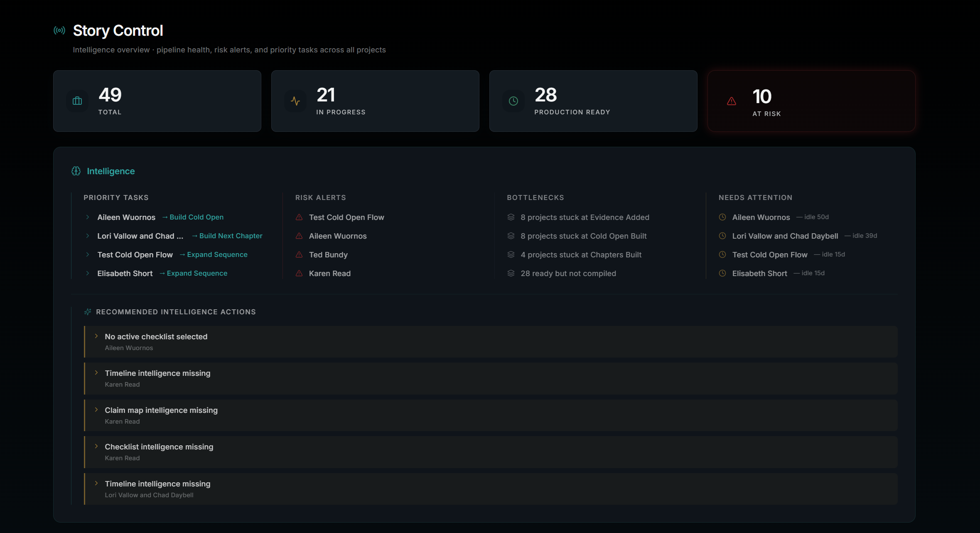The width and height of the screenshot is (980, 533).
Task: Select the 28 Production Ready stat card
Action: point(593,101)
